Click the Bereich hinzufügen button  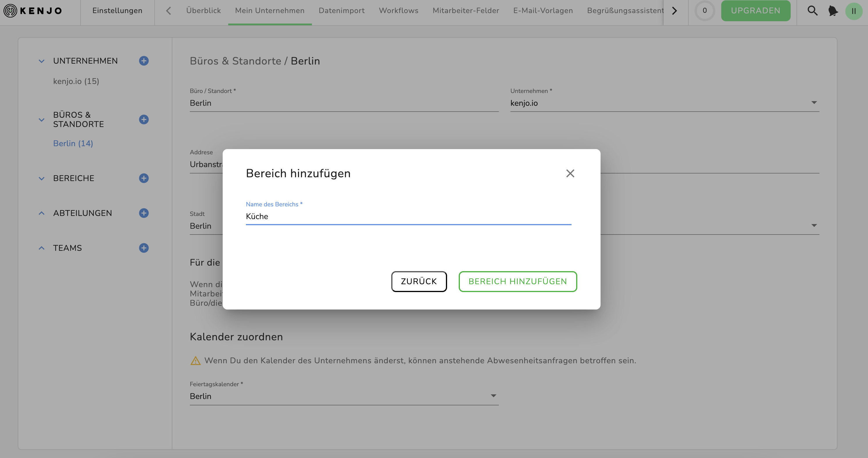(x=517, y=282)
